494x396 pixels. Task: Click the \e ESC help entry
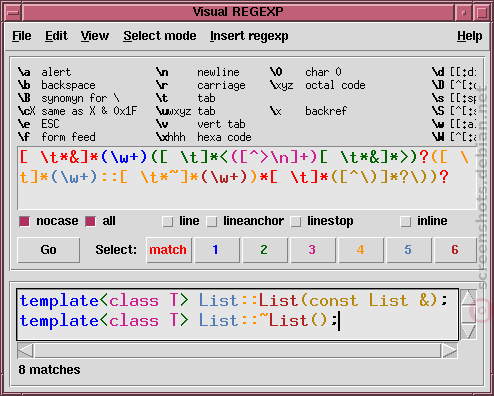point(39,124)
